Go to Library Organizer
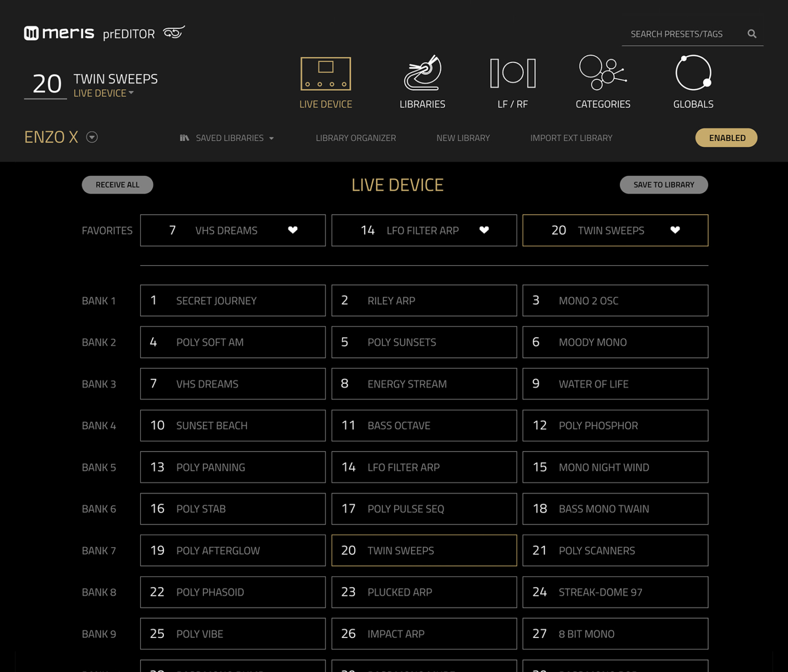This screenshot has height=672, width=788. (x=356, y=138)
